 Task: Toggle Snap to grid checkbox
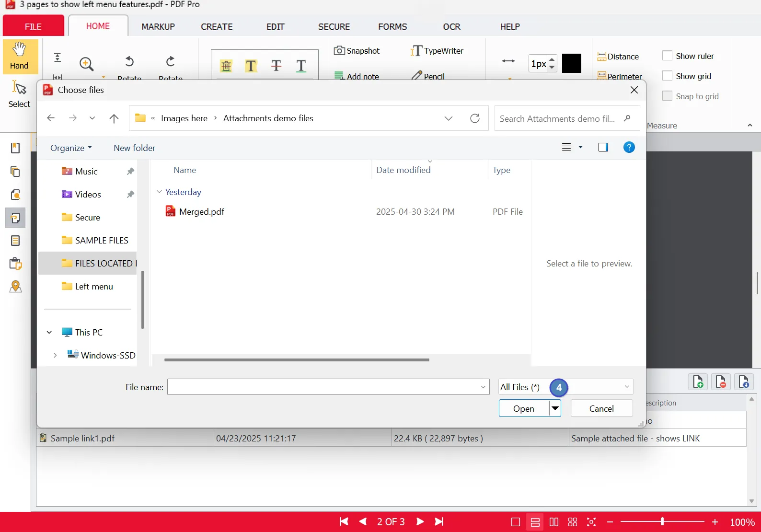tap(667, 96)
